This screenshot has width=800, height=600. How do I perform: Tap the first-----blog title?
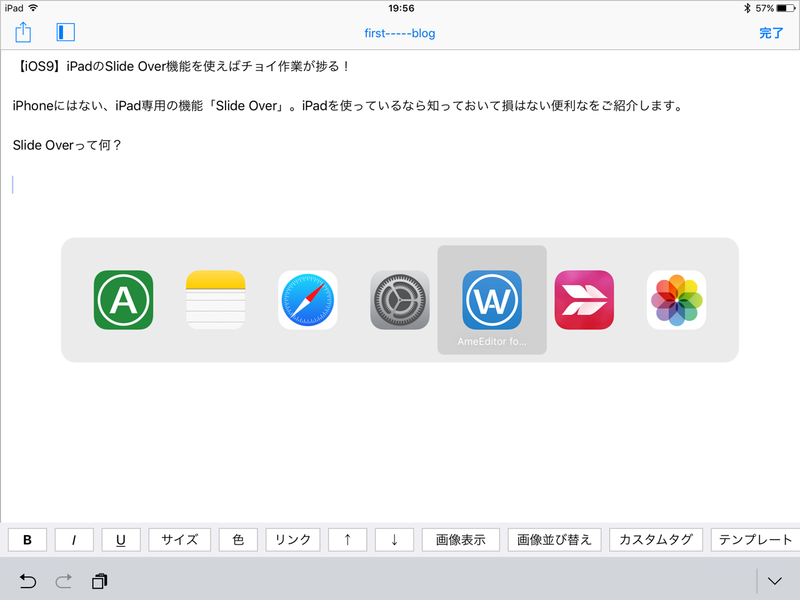pyautogui.click(x=399, y=33)
